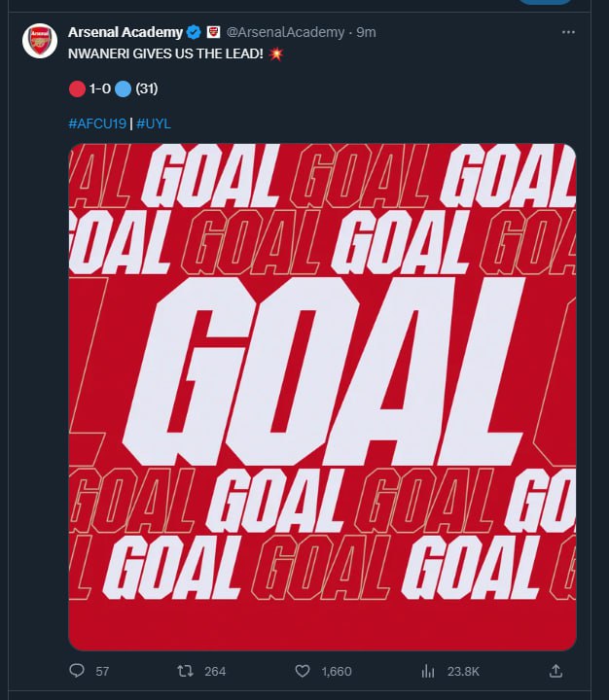Click the 264 retweets count

pyautogui.click(x=215, y=671)
